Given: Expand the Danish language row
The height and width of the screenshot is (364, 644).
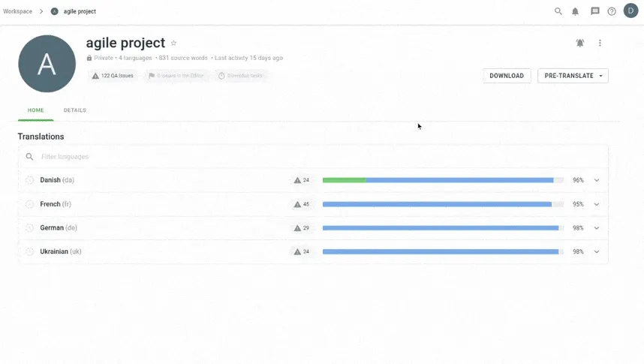Looking at the screenshot, I should (597, 180).
